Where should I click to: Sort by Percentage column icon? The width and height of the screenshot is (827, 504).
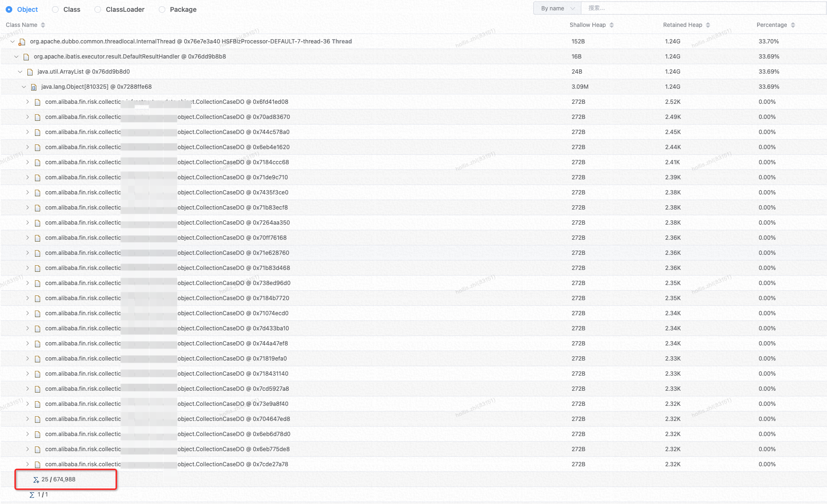click(x=793, y=25)
